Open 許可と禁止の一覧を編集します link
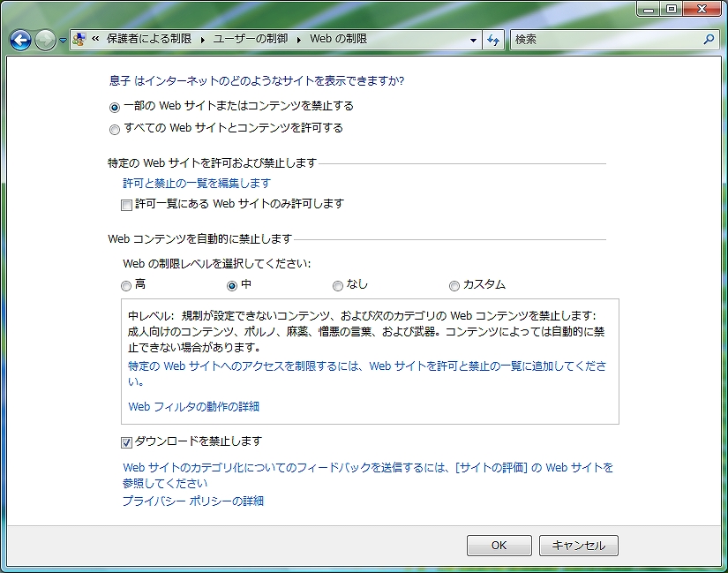Screen dimensions: 728x573 [196, 184]
